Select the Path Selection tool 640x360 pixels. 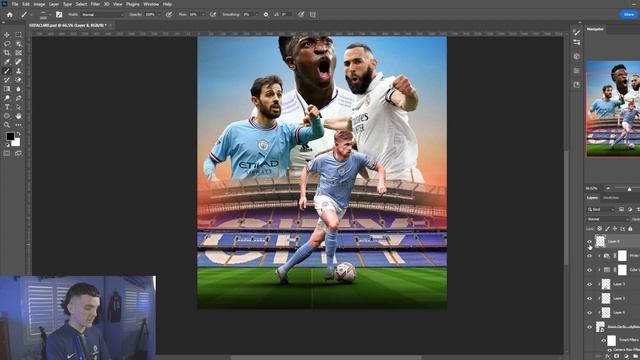(18, 107)
